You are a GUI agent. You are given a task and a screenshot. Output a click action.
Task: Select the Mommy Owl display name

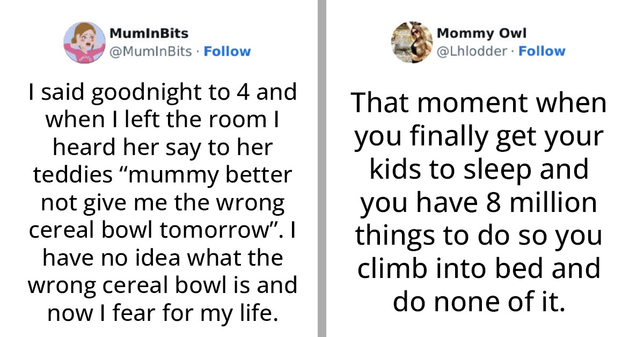coord(481,33)
